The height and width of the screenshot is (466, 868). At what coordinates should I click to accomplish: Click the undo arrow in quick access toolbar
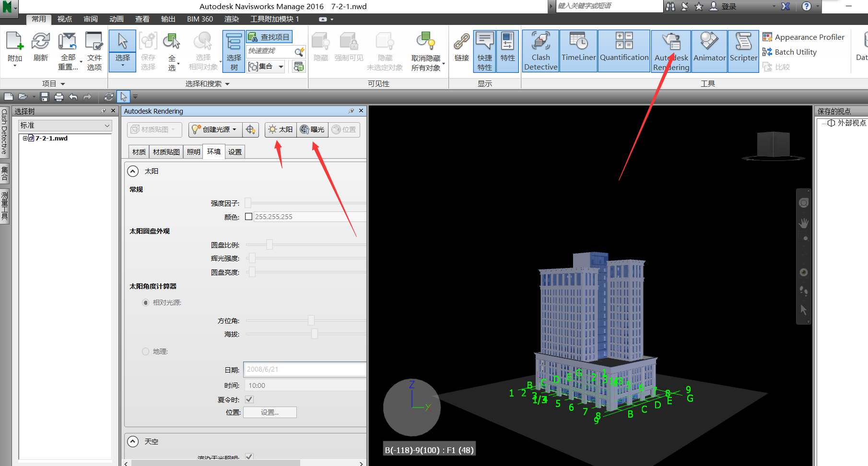point(73,97)
